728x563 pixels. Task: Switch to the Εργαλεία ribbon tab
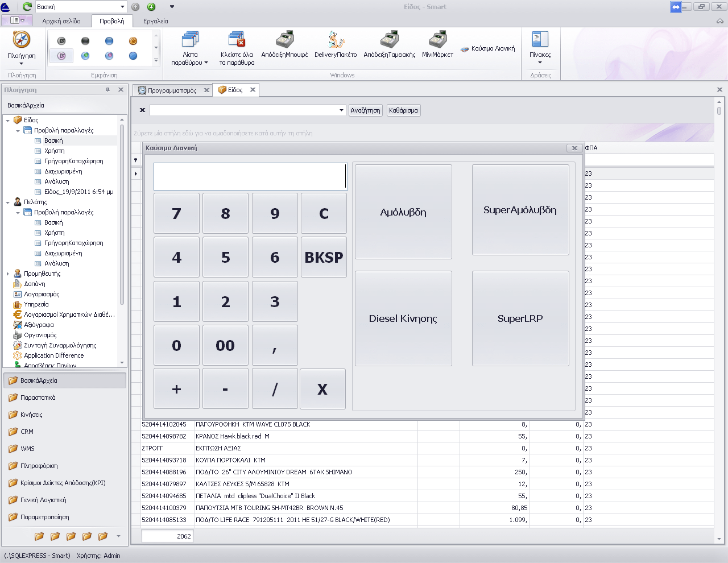point(155,21)
